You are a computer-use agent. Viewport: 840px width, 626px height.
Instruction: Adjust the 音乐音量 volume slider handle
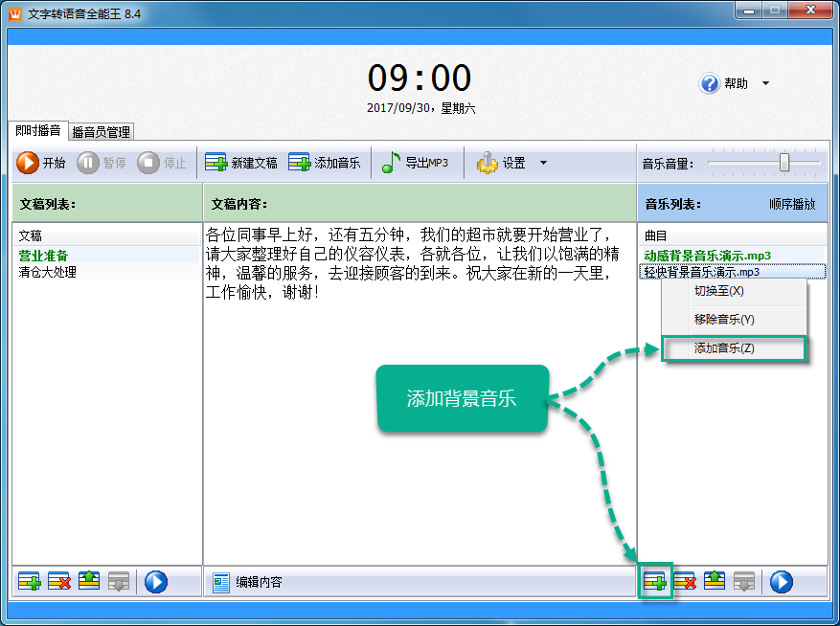pos(784,163)
